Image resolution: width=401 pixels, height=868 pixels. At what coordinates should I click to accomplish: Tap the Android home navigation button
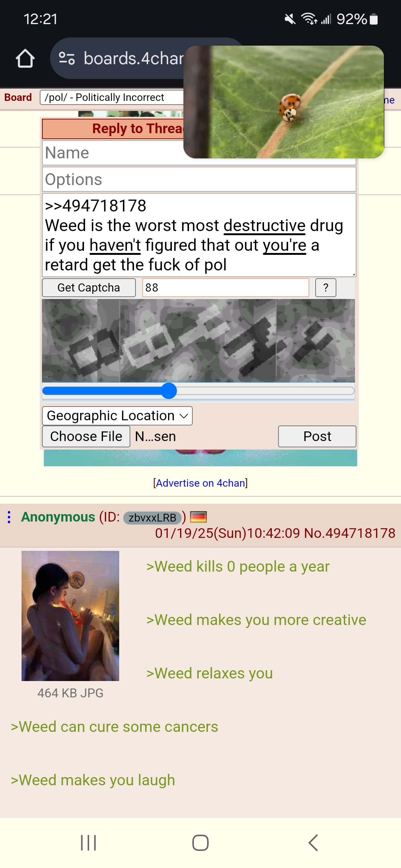point(200,843)
